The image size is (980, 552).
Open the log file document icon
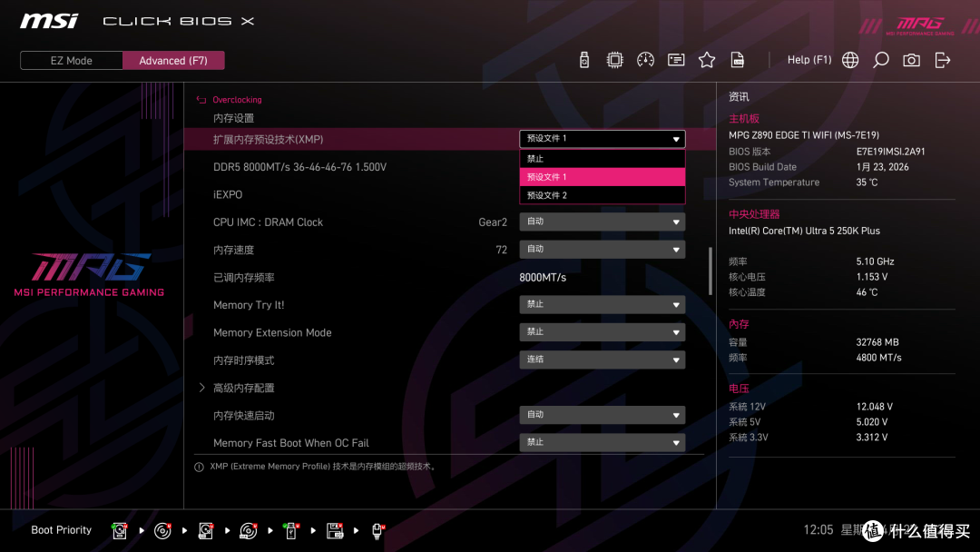coord(737,60)
